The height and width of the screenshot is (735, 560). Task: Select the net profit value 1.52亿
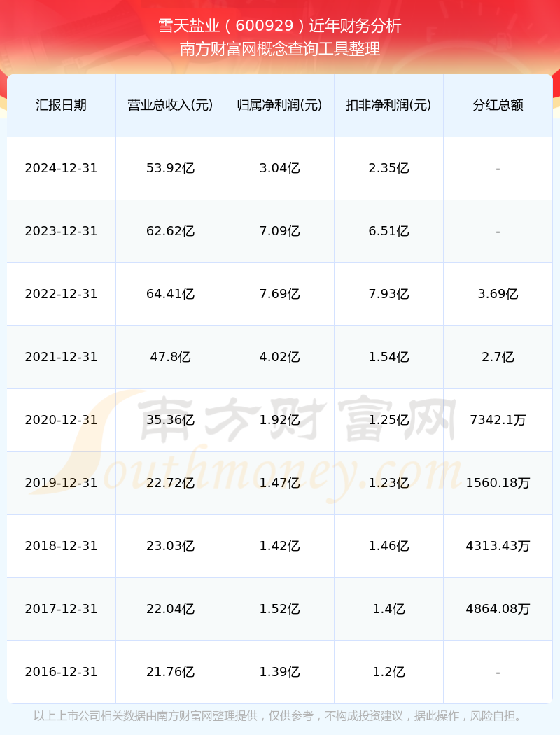click(x=280, y=609)
